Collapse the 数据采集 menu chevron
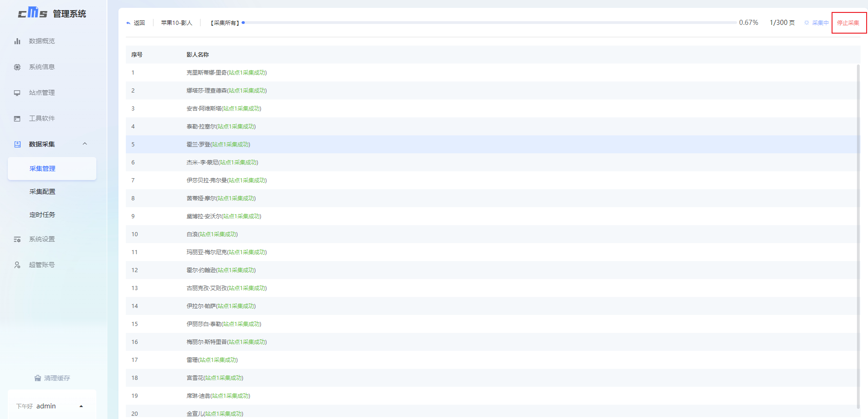The height and width of the screenshot is (419, 868). [85, 144]
